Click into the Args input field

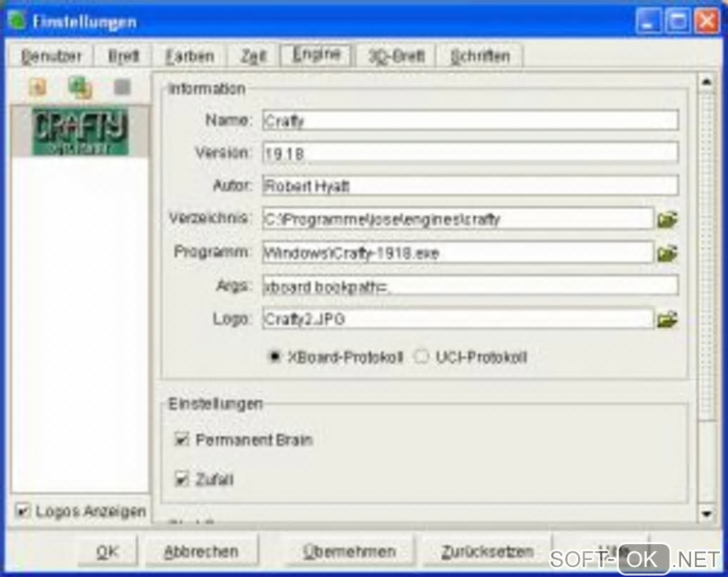pos(470,286)
